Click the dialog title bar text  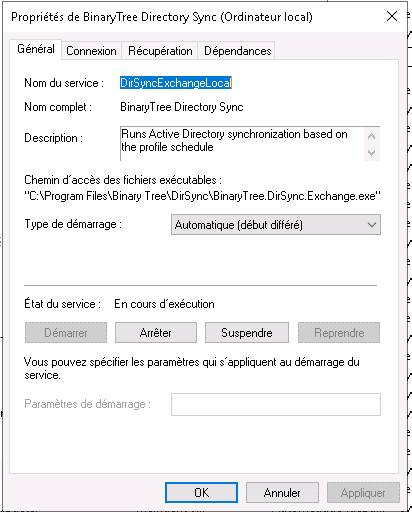[162, 17]
